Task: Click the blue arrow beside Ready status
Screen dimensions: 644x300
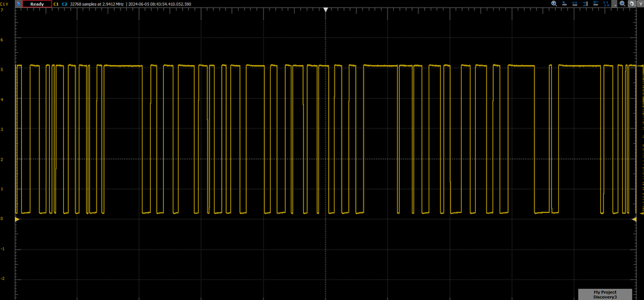Action: click(19, 4)
